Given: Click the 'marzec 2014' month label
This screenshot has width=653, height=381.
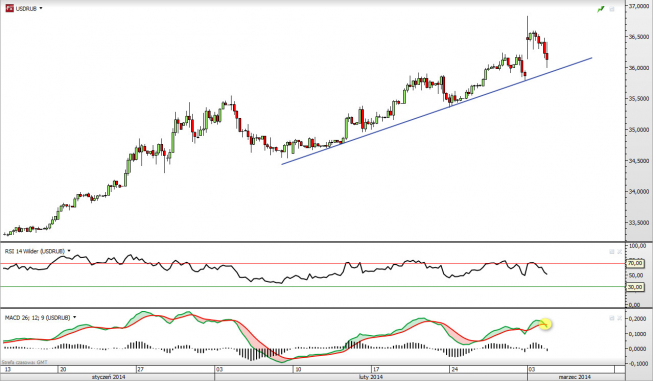Looking at the screenshot, I should tap(575, 377).
